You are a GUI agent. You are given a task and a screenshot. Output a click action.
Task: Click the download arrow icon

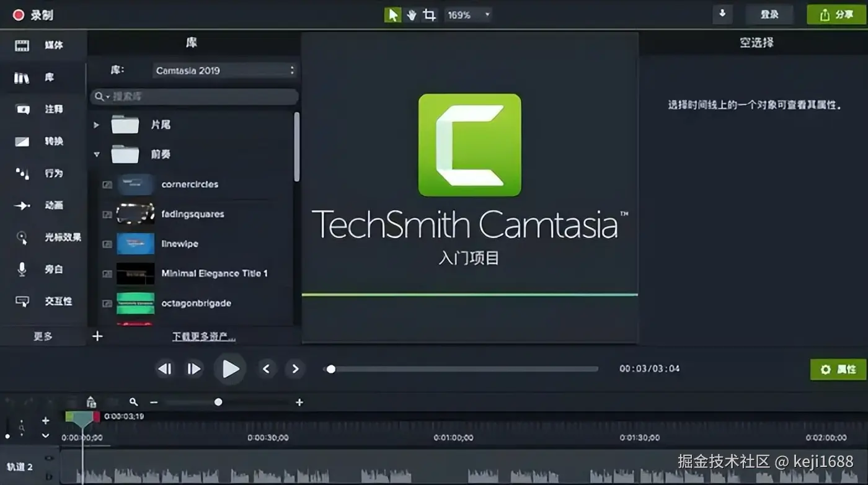(722, 14)
